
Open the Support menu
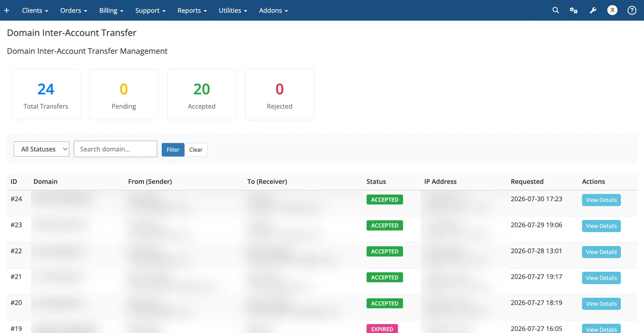click(x=151, y=10)
